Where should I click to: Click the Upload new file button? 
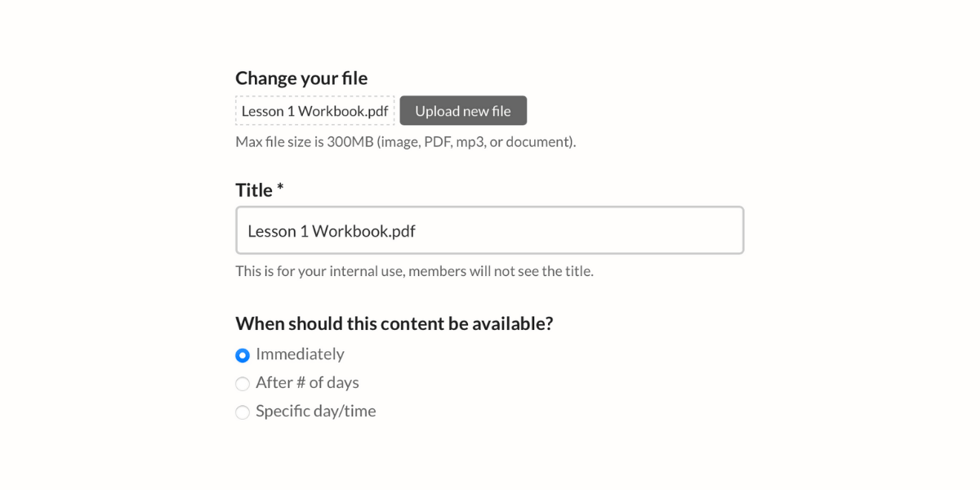click(463, 111)
